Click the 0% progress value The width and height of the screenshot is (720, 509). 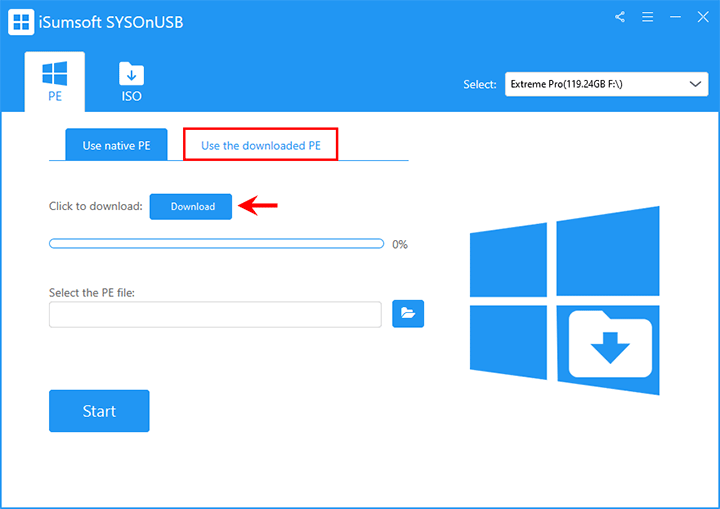click(x=399, y=244)
